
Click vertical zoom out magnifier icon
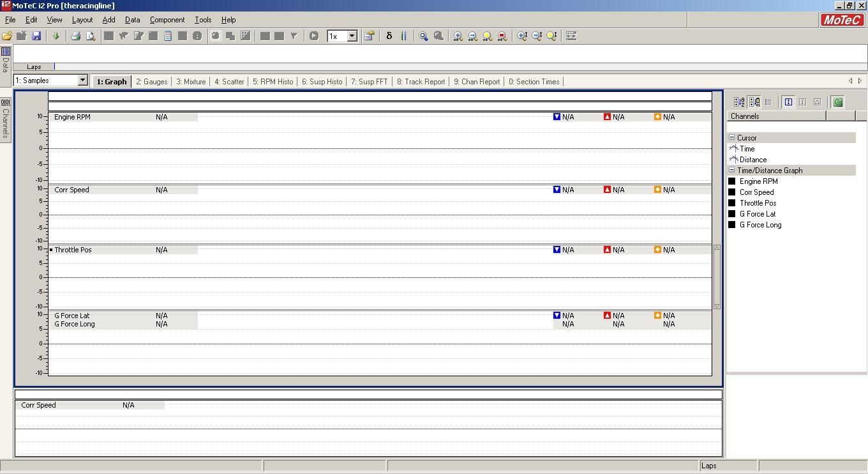coord(537,36)
